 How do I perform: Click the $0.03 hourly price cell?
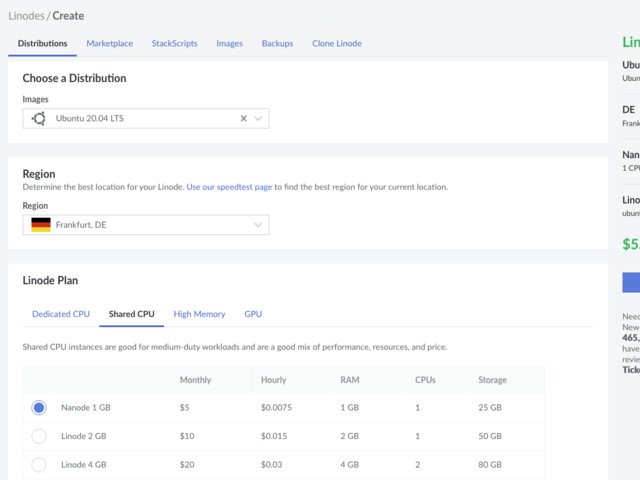(271, 464)
